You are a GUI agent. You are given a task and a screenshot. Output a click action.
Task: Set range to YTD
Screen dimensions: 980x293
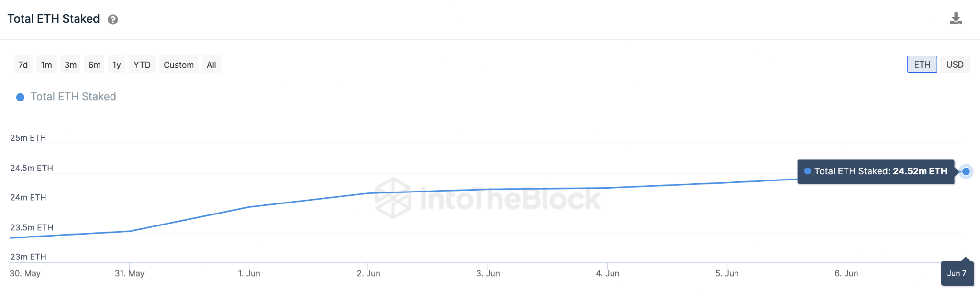142,65
